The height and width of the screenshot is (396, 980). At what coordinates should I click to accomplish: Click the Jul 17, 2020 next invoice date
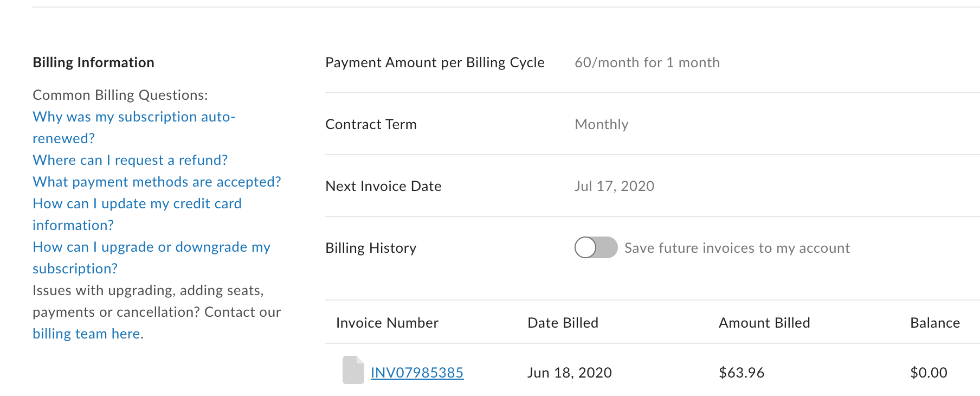click(614, 187)
